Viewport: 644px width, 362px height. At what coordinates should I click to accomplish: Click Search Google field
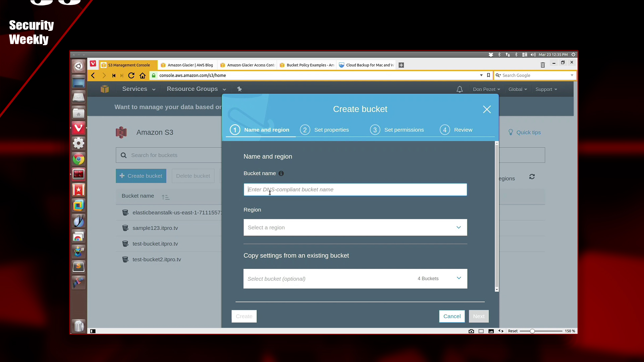pyautogui.click(x=535, y=75)
